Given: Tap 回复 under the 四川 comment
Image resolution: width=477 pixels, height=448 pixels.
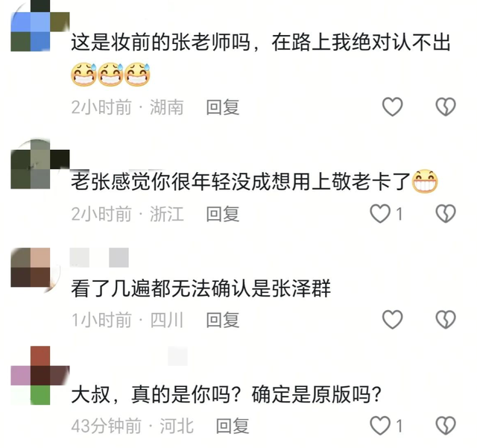Looking at the screenshot, I should tap(223, 320).
